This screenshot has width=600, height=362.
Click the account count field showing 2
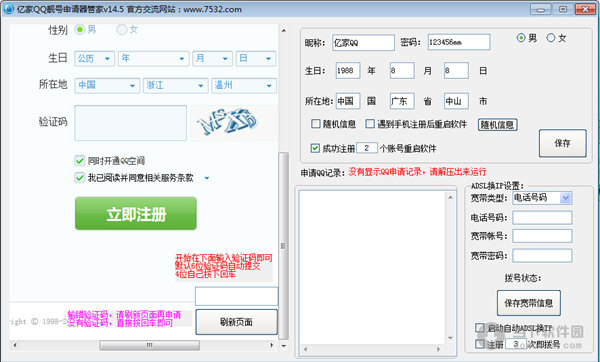tap(367, 148)
